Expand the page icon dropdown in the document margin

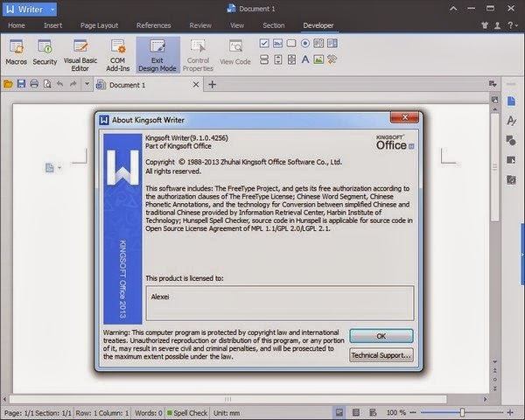(x=59, y=167)
